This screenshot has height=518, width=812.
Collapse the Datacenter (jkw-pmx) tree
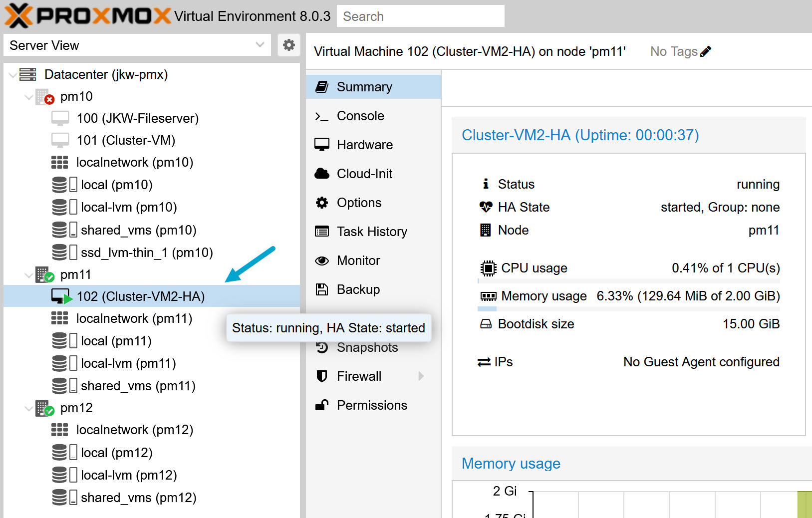coord(13,75)
